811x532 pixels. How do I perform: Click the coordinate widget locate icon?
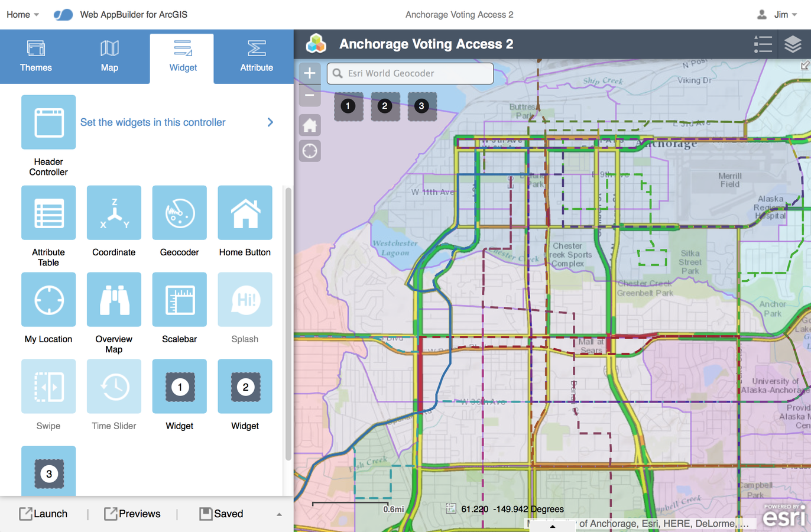tap(450, 508)
